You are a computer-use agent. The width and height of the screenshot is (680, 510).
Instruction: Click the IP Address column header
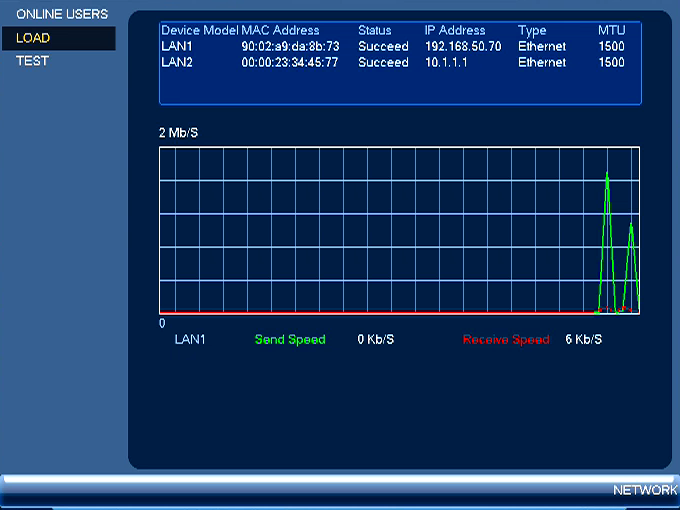pos(455,30)
